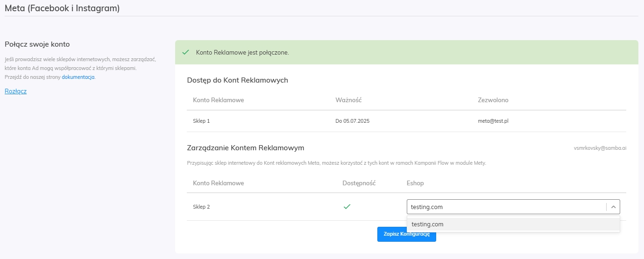This screenshot has width=644, height=259.
Task: Open the dokumentacja link
Action: click(78, 77)
